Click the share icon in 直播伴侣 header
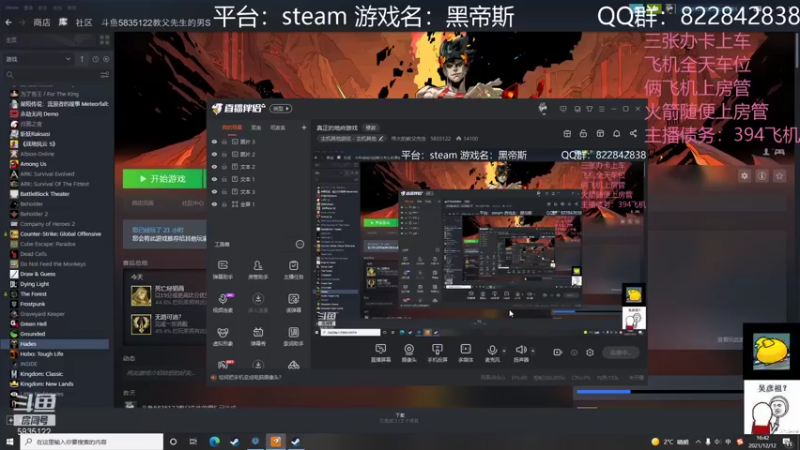The width and height of the screenshot is (800, 450). [x=633, y=133]
